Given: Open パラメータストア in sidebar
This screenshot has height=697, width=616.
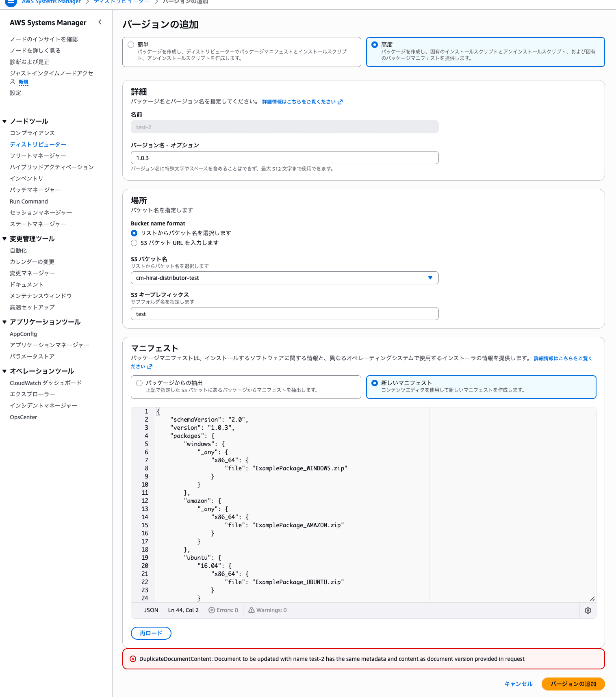Looking at the screenshot, I should point(32,357).
